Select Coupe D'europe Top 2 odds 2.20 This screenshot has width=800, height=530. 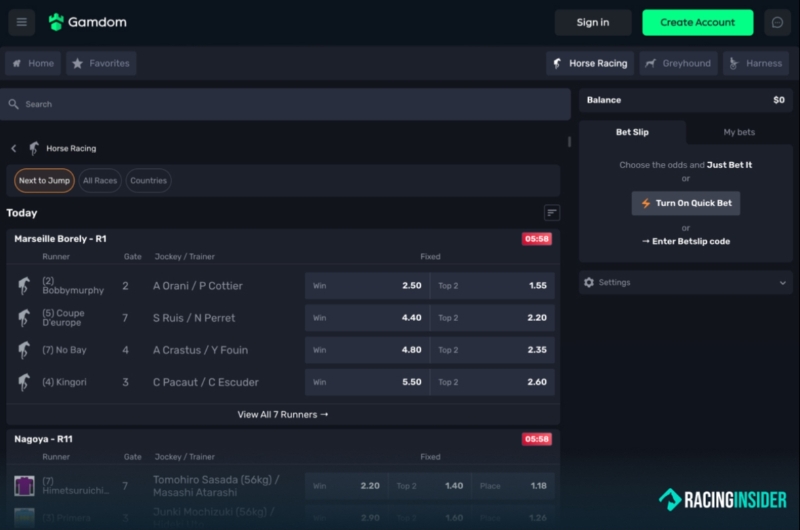[492, 318]
